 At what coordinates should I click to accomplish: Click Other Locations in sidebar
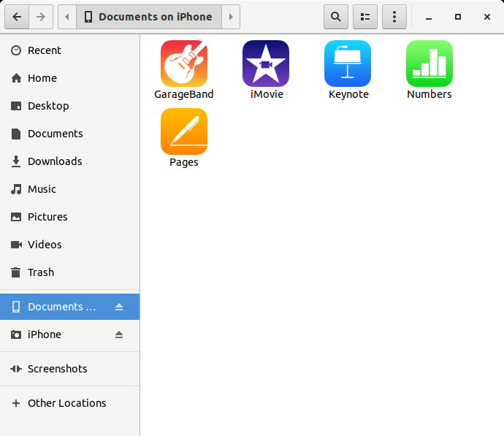66,403
